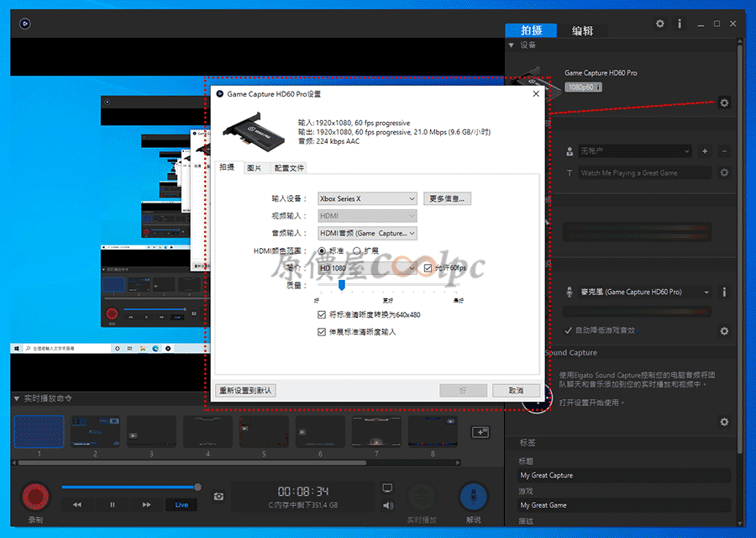Open device settings gear next to HD60 Pro
Viewport: 756px width, 538px height.
click(724, 103)
